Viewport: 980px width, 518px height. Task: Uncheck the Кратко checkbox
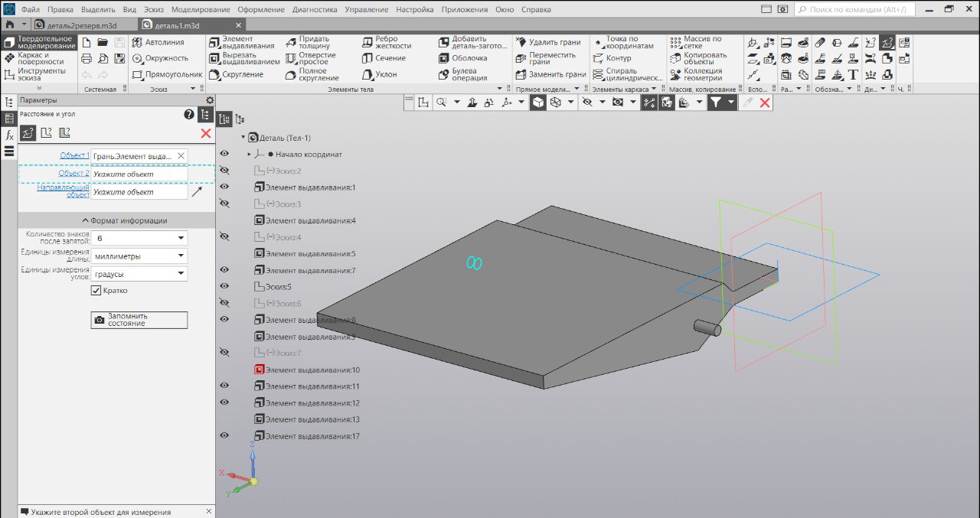pyautogui.click(x=96, y=291)
